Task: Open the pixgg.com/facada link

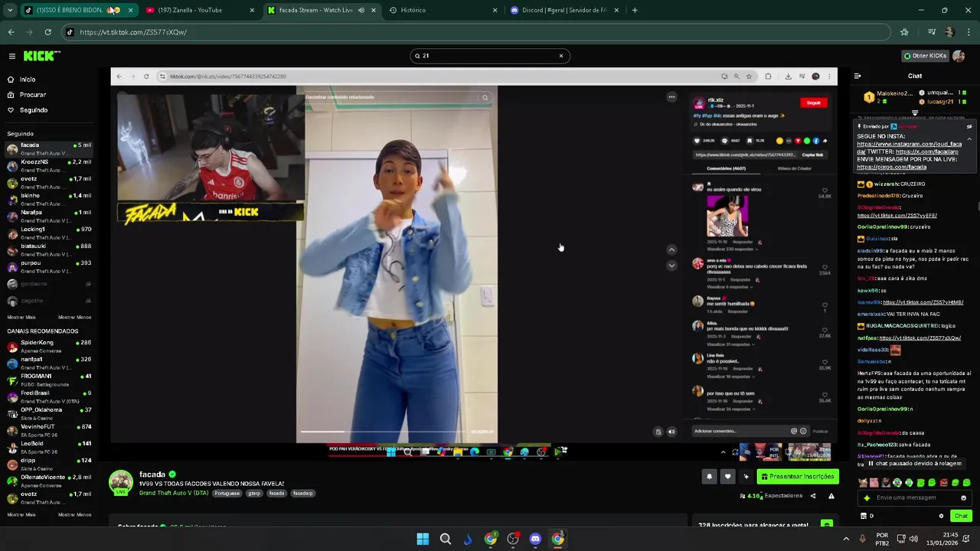Action: tap(892, 167)
